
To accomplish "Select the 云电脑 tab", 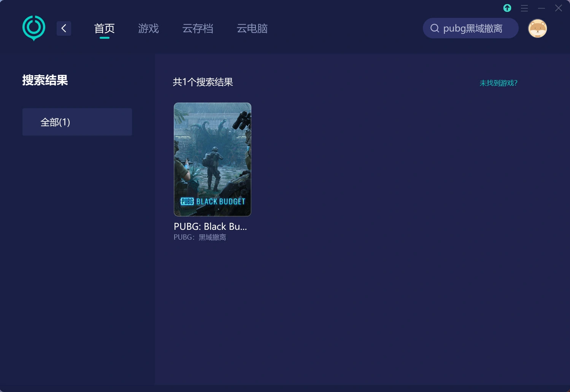I will pyautogui.click(x=252, y=28).
